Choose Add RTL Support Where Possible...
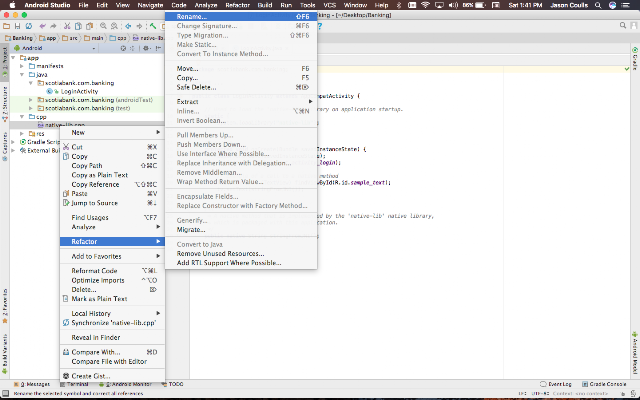The image size is (640, 400). [x=241, y=263]
